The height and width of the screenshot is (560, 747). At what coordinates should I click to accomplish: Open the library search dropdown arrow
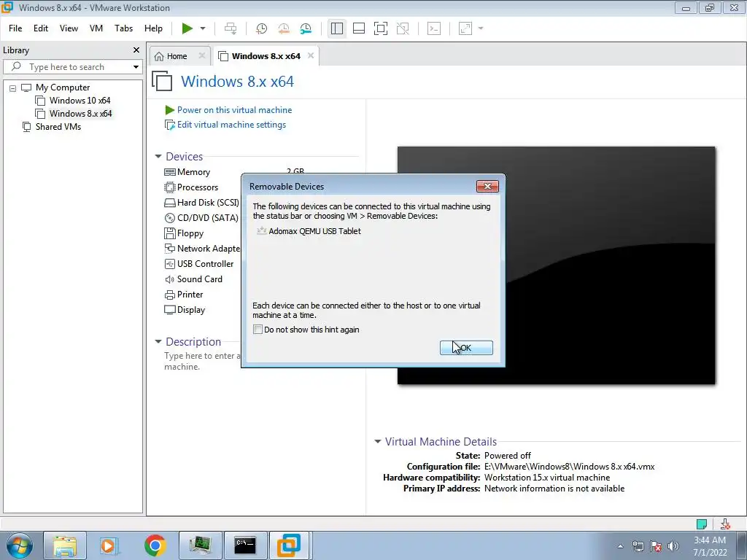tap(136, 66)
